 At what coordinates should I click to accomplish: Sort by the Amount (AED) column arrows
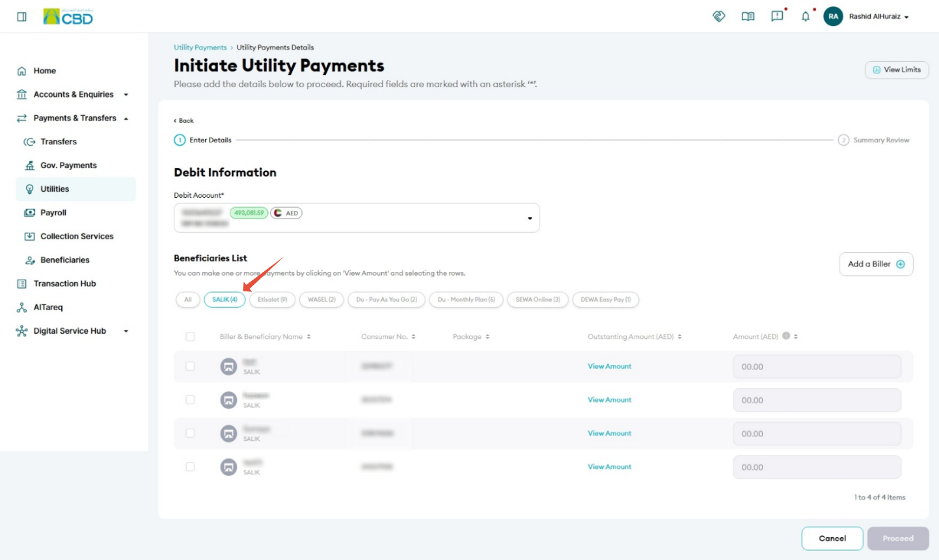click(x=796, y=337)
